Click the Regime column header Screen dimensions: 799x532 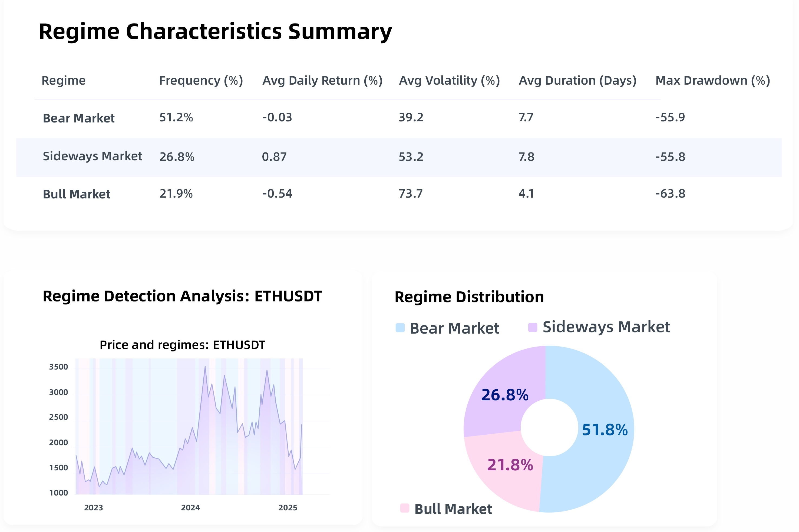(x=64, y=81)
